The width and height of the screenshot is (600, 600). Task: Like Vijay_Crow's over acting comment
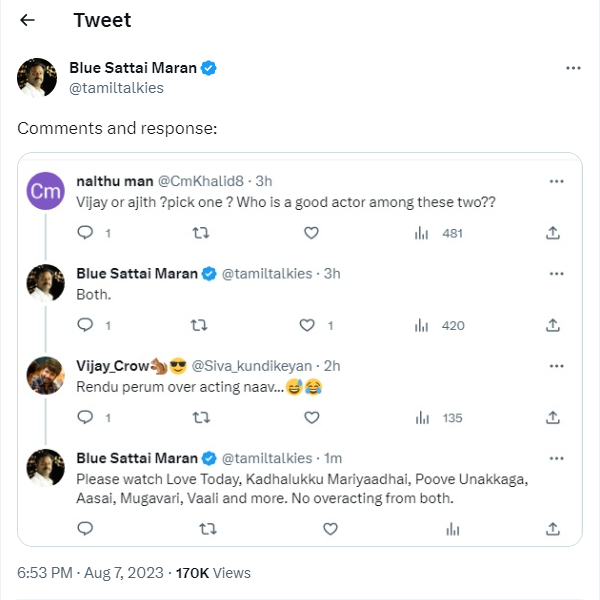311,418
